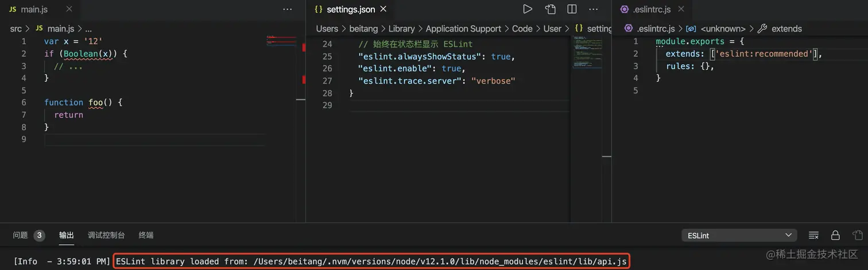
Task: Click line number 6 in main.js gutter
Action: click(x=24, y=103)
